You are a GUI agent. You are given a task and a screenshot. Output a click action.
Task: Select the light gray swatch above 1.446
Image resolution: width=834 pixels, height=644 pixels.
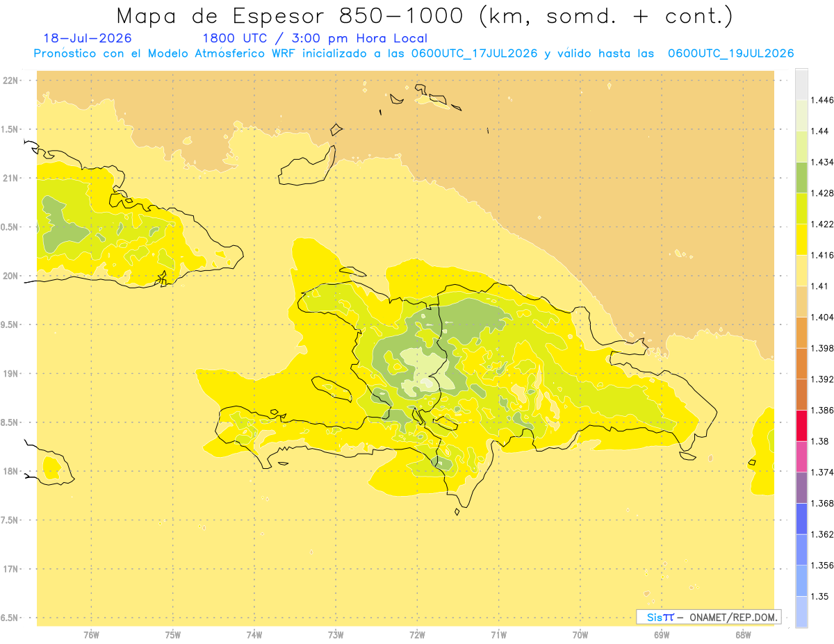click(x=801, y=84)
